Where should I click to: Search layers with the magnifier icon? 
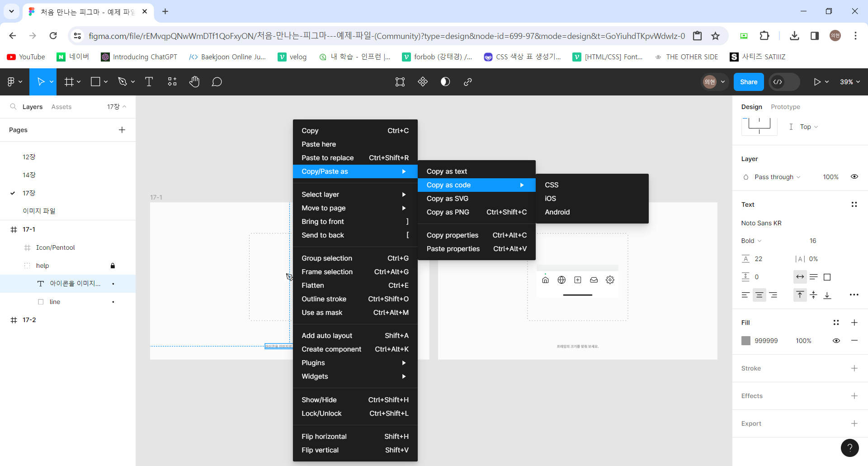click(13, 107)
